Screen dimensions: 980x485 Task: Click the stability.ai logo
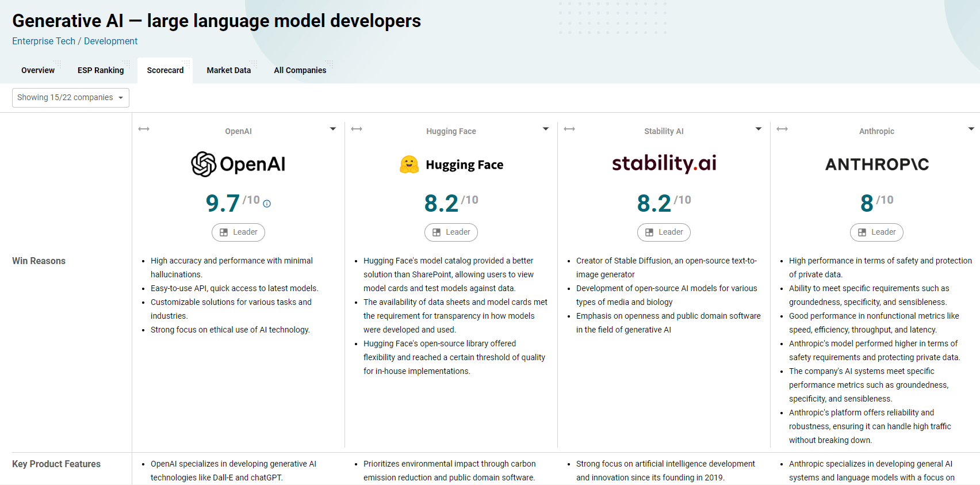point(664,163)
